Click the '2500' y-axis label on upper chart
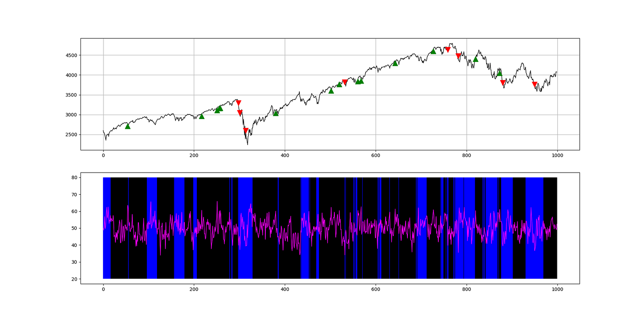644x319 pixels. 71,135
